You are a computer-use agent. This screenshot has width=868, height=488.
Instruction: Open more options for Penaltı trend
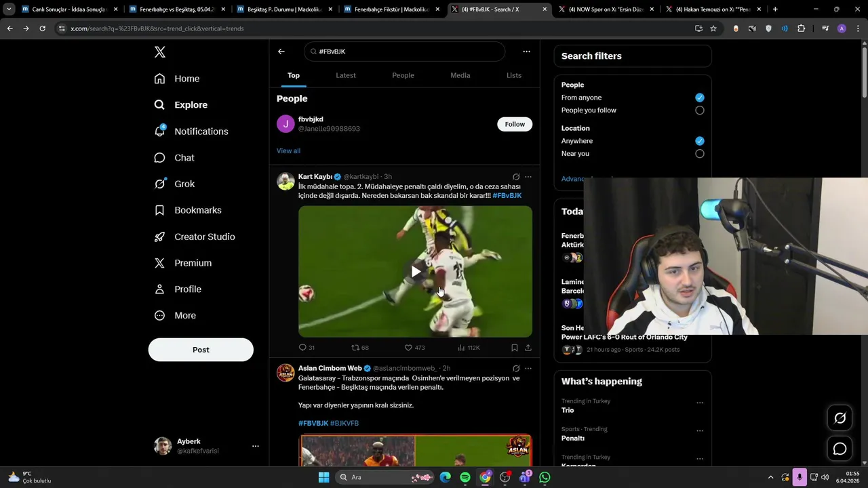pyautogui.click(x=700, y=431)
